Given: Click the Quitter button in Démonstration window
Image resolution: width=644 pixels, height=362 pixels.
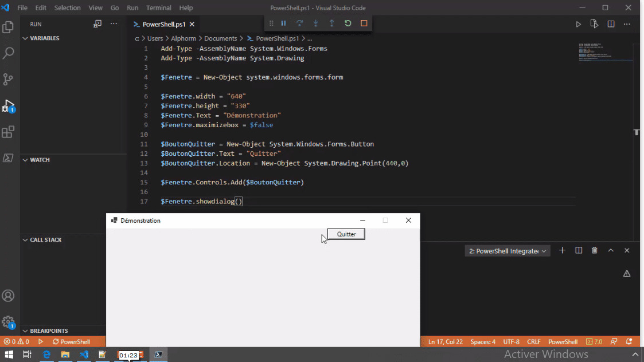Looking at the screenshot, I should 346,234.
